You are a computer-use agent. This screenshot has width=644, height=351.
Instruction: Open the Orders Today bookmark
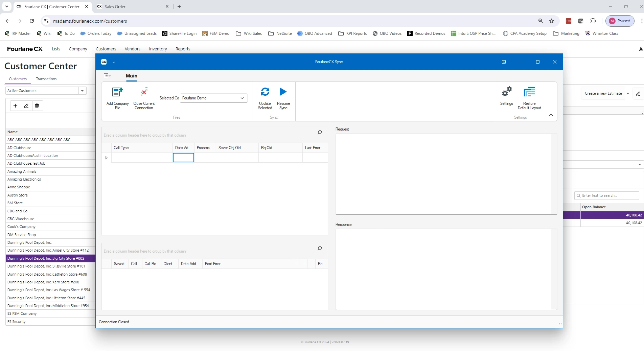[96, 33]
